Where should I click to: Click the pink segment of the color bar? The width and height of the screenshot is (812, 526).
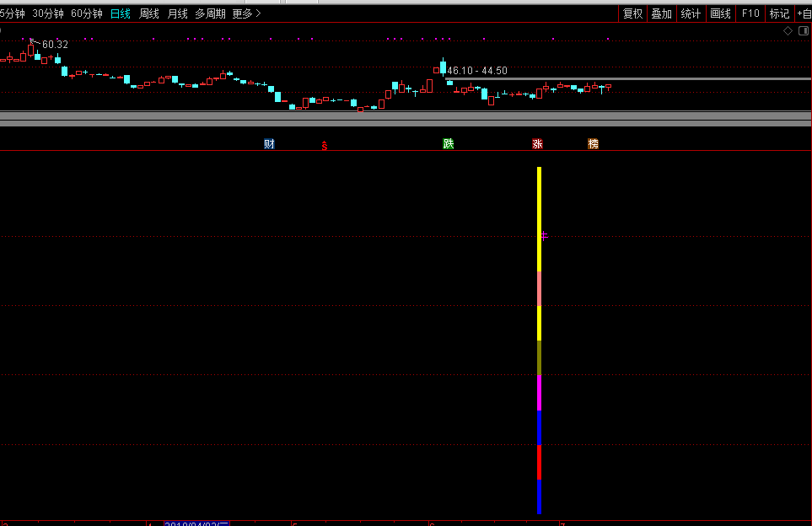tap(539, 288)
